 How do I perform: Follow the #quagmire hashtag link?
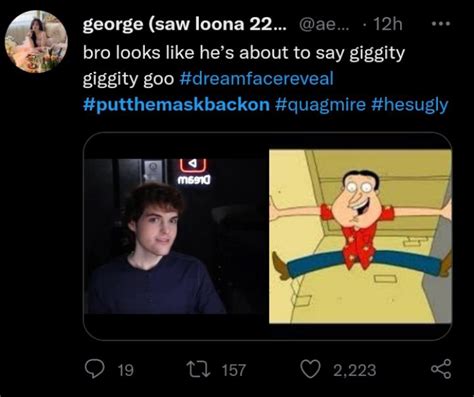pyautogui.click(x=320, y=105)
